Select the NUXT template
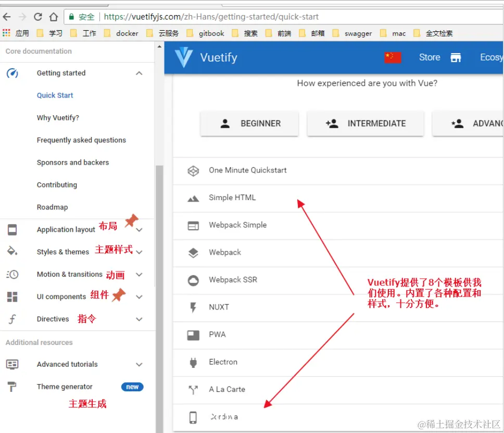The image size is (504, 433). point(338,307)
